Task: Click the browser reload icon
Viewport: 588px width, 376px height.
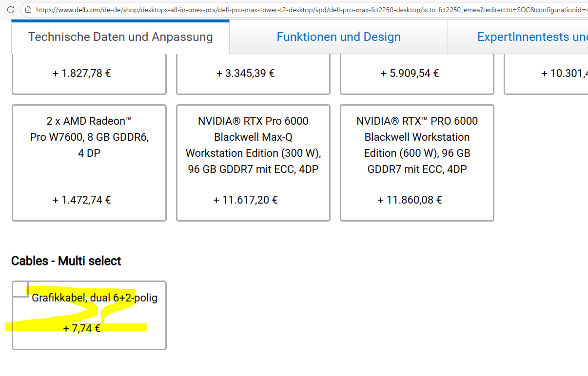Action: click(x=10, y=9)
